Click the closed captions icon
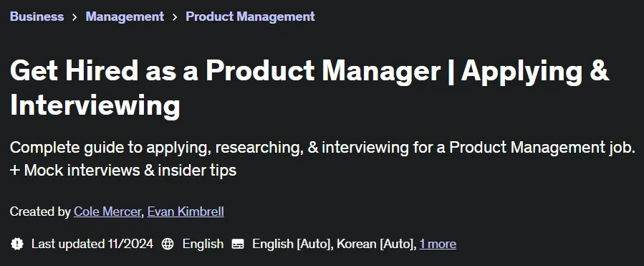 point(238,244)
